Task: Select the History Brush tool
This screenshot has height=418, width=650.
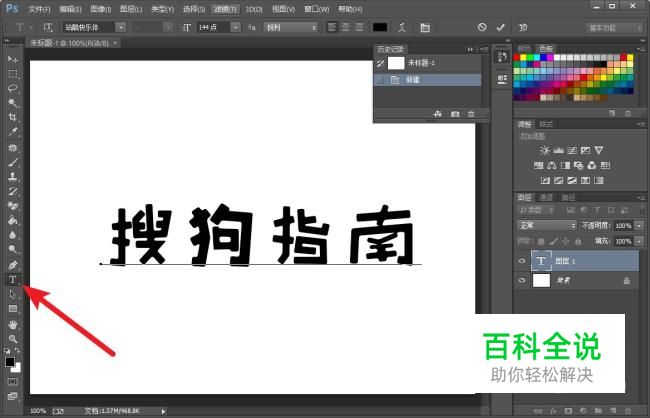Action: click(x=12, y=191)
